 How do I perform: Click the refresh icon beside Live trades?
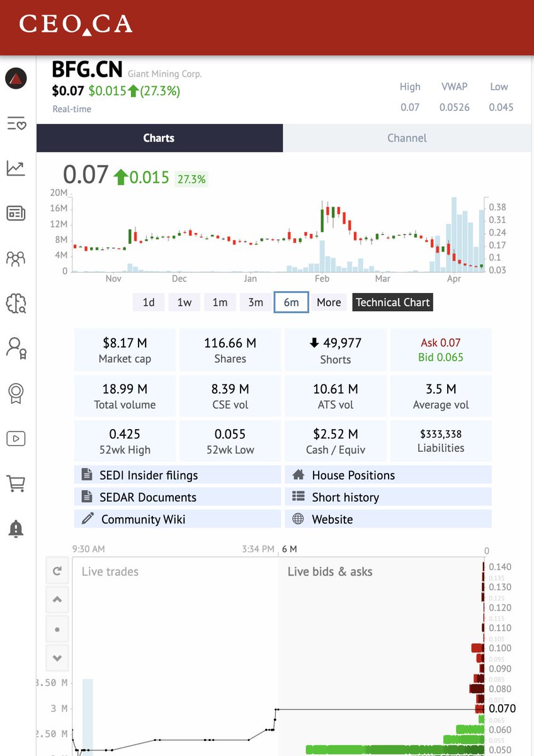(57, 571)
